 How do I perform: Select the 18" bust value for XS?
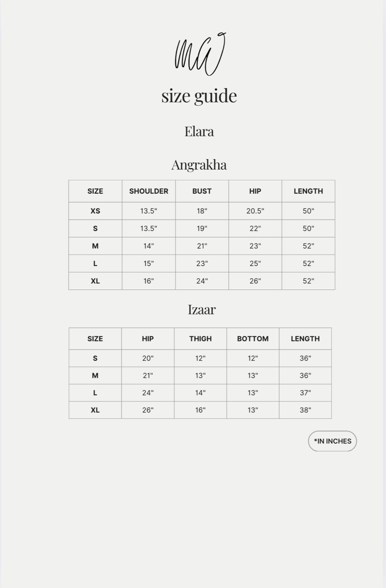[202, 211]
